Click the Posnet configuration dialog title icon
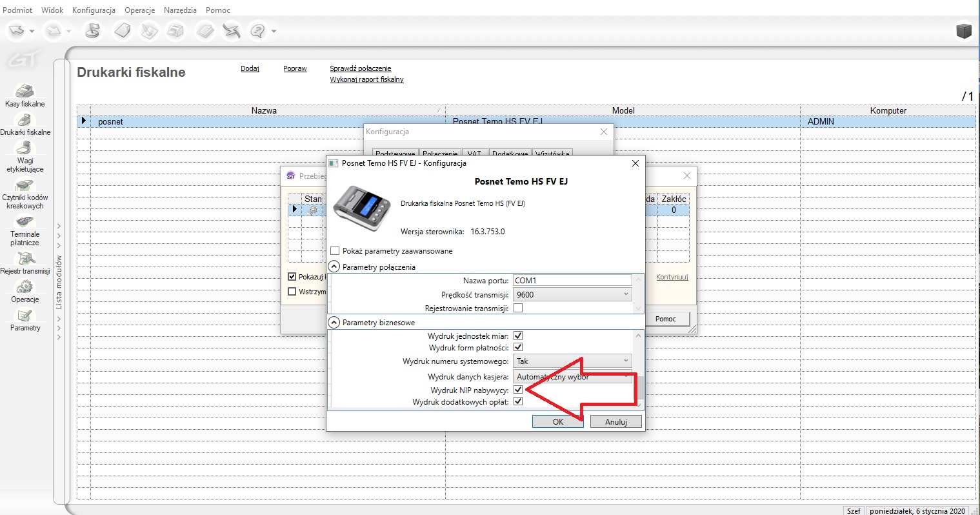Screen dimensions: 980x515 (334, 163)
